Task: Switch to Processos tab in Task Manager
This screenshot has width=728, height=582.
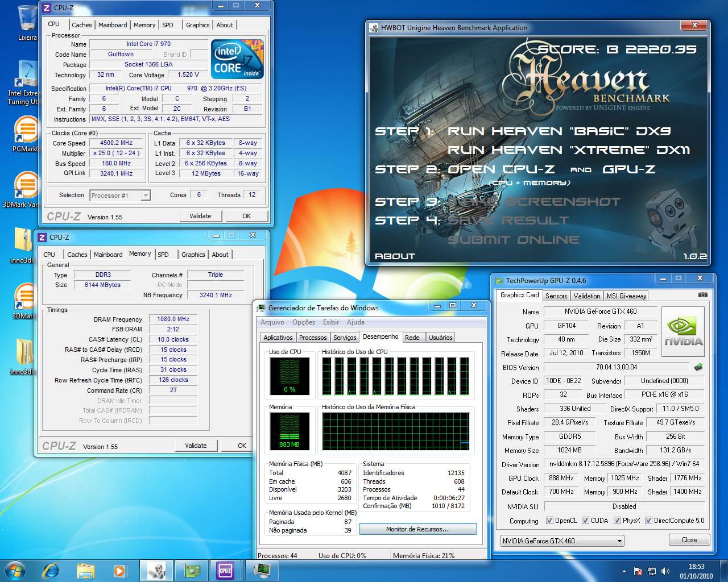Action: 313,338
